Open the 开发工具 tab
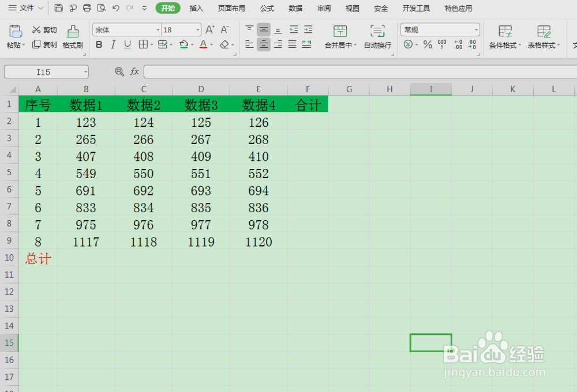This screenshot has width=577, height=392. point(416,8)
